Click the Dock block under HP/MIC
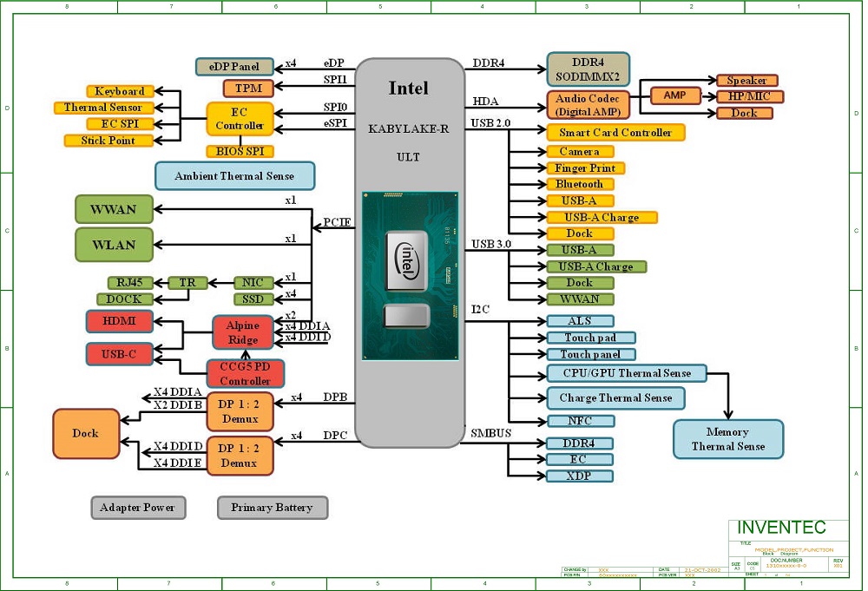The image size is (868, 591). [x=745, y=113]
